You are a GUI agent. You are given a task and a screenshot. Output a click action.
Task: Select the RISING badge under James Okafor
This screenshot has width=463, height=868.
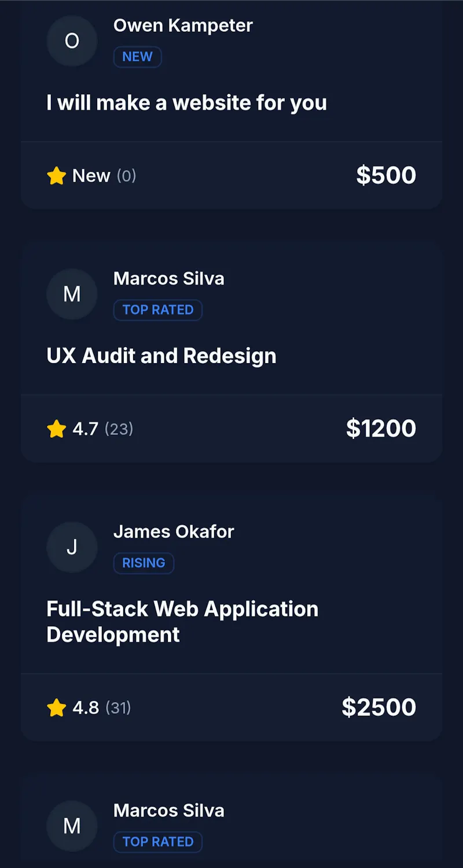tap(144, 563)
